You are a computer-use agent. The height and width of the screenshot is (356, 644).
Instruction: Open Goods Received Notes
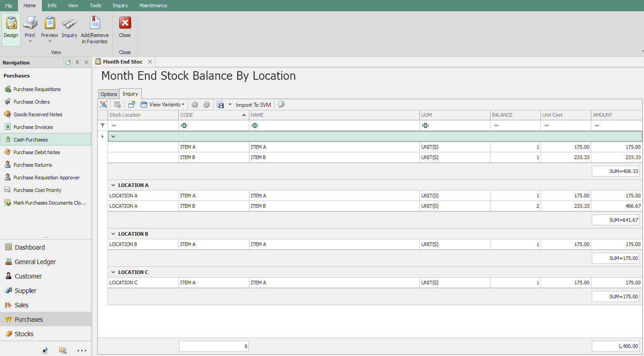point(45,114)
